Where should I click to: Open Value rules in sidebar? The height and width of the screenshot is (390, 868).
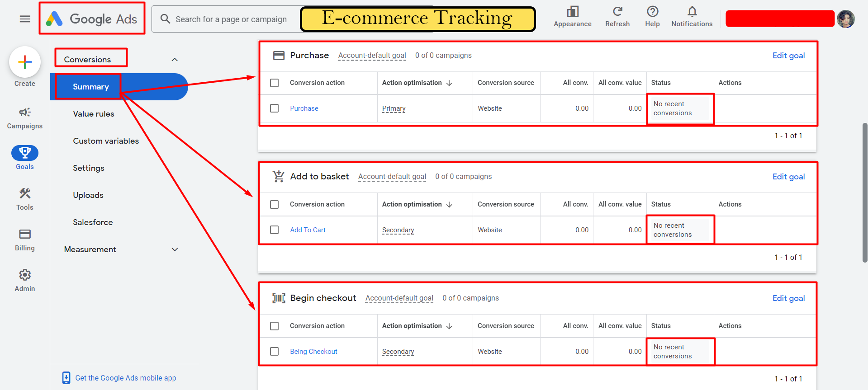pyautogui.click(x=94, y=114)
